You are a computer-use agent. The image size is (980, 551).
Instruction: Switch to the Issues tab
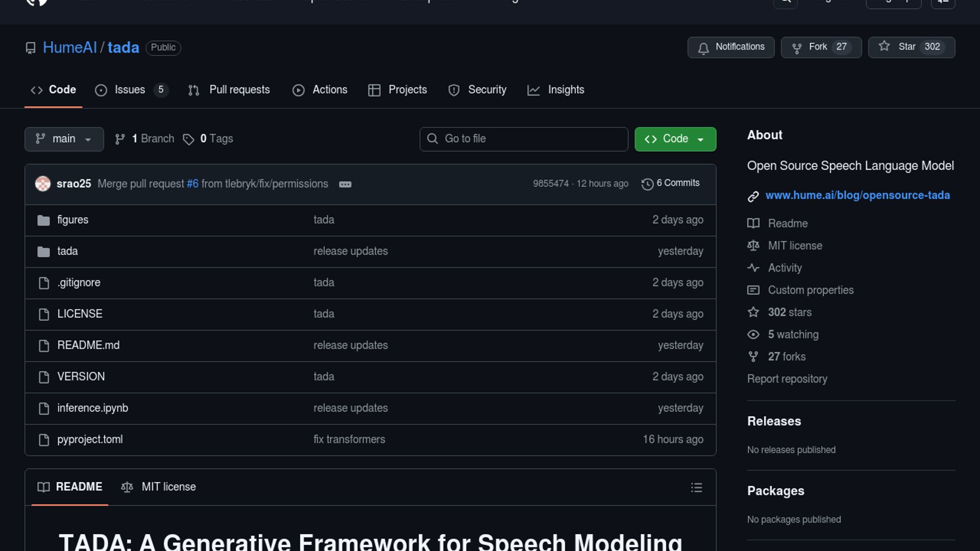click(130, 90)
